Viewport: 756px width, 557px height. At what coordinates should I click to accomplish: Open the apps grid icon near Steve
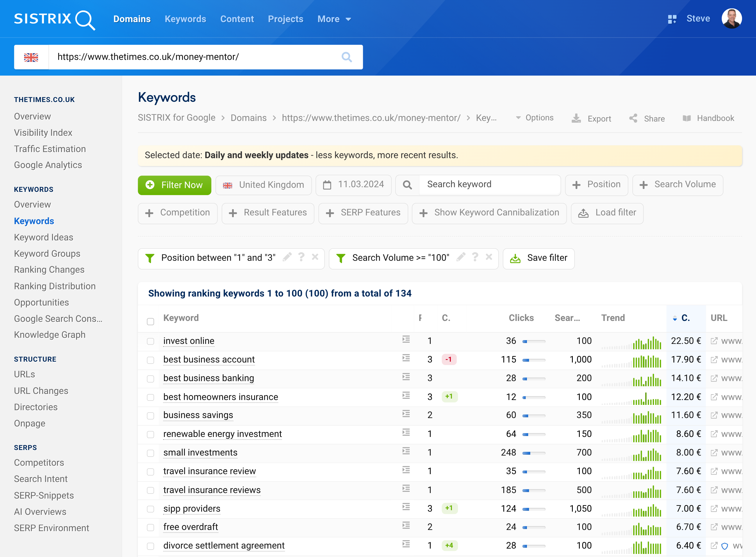coord(672,19)
